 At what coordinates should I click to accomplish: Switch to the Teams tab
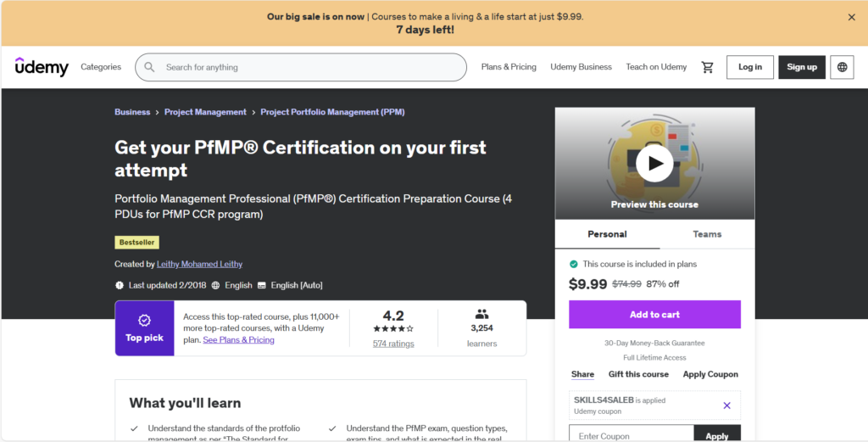tap(707, 234)
